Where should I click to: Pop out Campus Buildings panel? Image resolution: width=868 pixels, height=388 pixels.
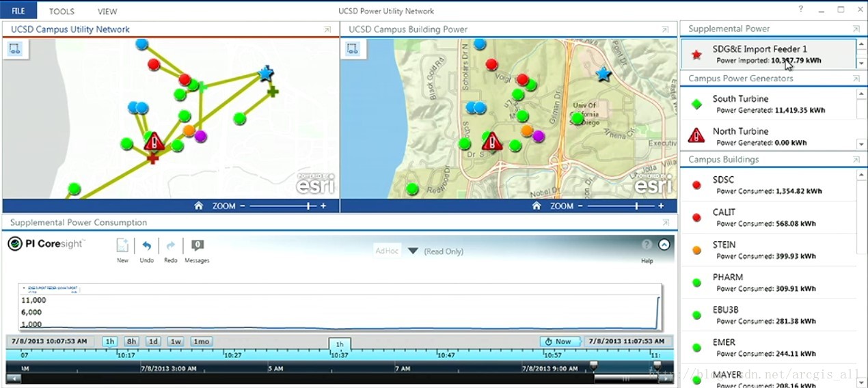[856, 159]
